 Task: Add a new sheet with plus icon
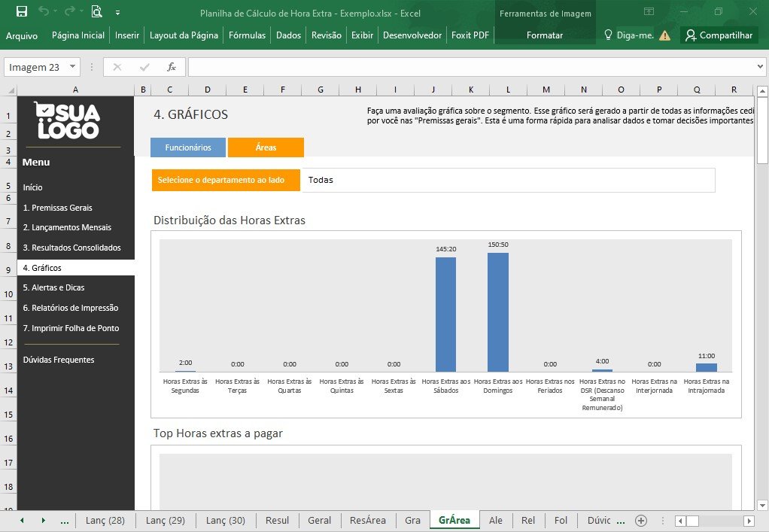click(641, 520)
